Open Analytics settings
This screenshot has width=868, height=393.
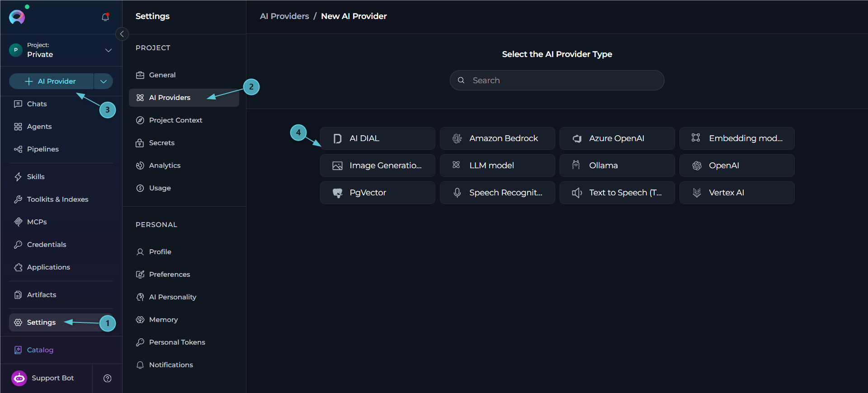tap(184, 166)
